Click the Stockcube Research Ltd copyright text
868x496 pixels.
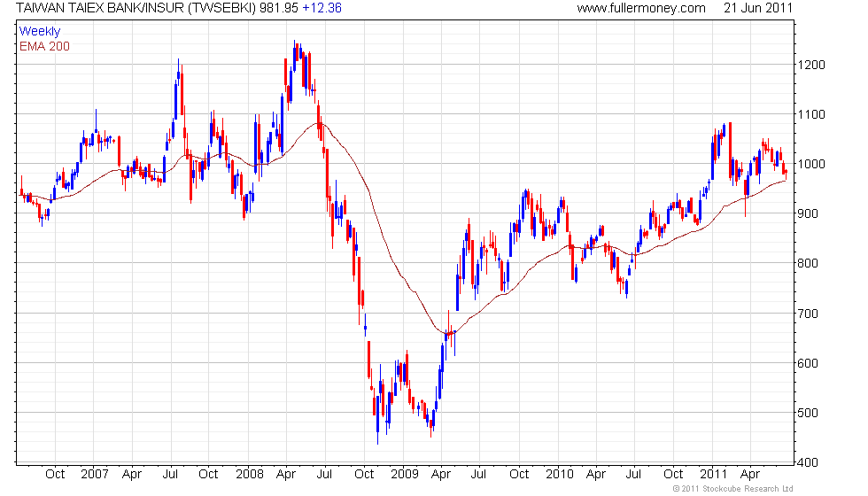tap(733, 489)
